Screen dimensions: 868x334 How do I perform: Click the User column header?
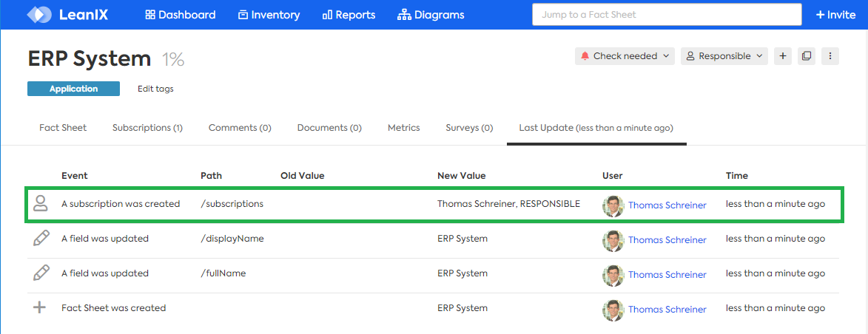click(x=612, y=176)
